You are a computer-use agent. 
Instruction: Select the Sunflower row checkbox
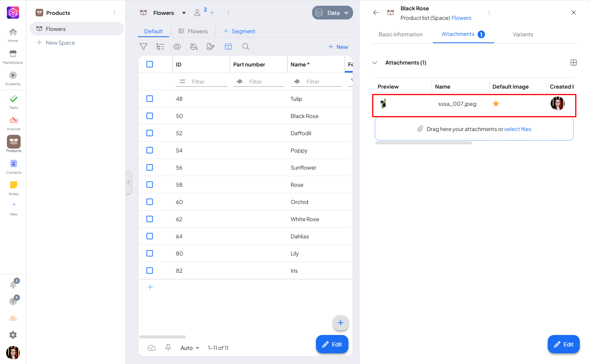tap(150, 168)
